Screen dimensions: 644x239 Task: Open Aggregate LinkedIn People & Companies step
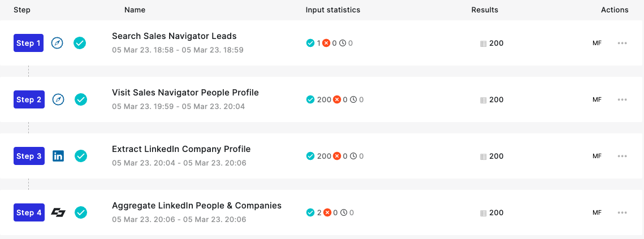(x=197, y=205)
